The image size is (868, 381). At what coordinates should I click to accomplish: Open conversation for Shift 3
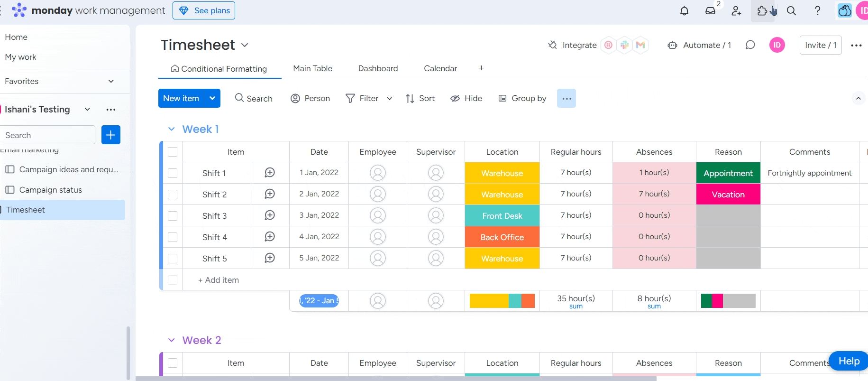tap(270, 215)
